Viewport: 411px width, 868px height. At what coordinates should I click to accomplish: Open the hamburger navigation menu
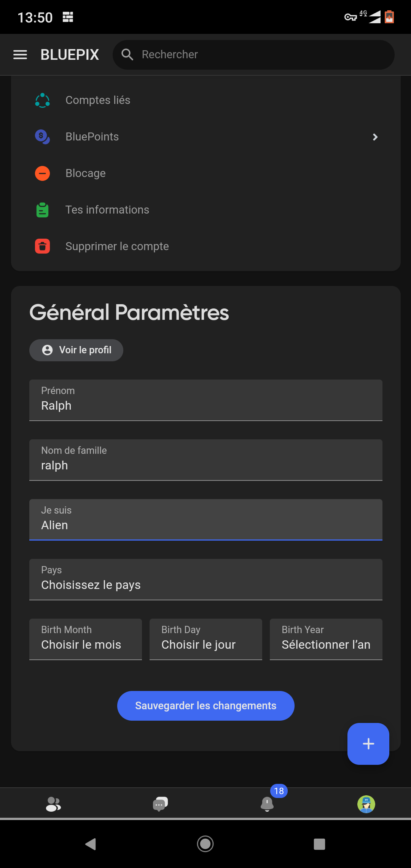click(20, 55)
